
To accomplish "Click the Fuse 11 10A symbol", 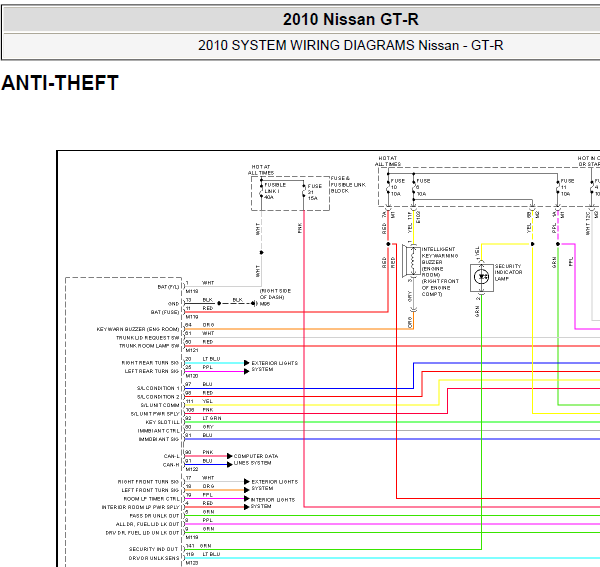I will pos(558,187).
